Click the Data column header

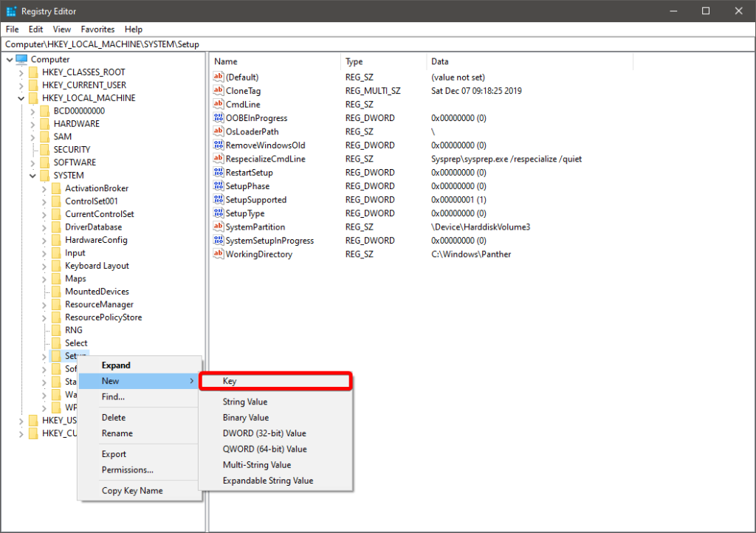[x=441, y=61]
